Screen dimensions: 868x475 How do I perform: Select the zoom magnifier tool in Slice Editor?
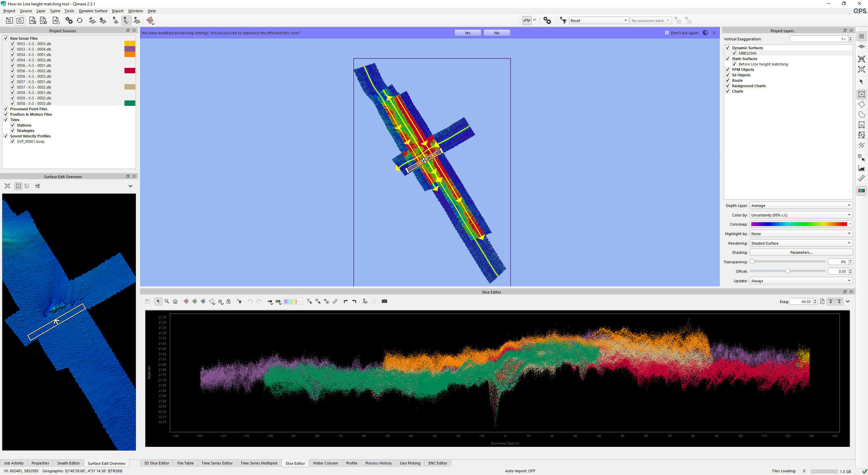point(167,301)
